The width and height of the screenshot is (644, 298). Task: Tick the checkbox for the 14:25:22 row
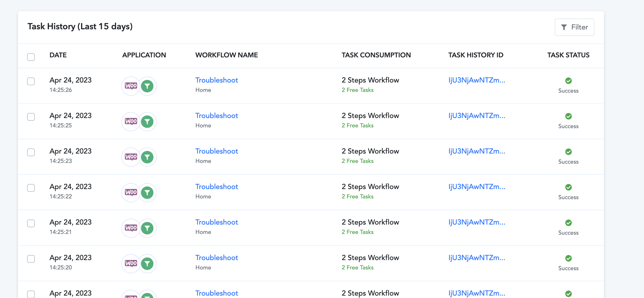click(31, 188)
